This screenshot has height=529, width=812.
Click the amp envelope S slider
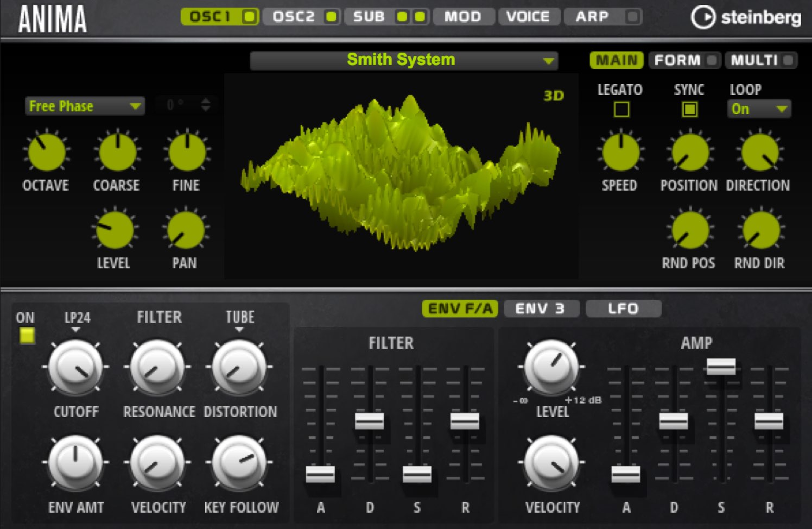tap(721, 367)
